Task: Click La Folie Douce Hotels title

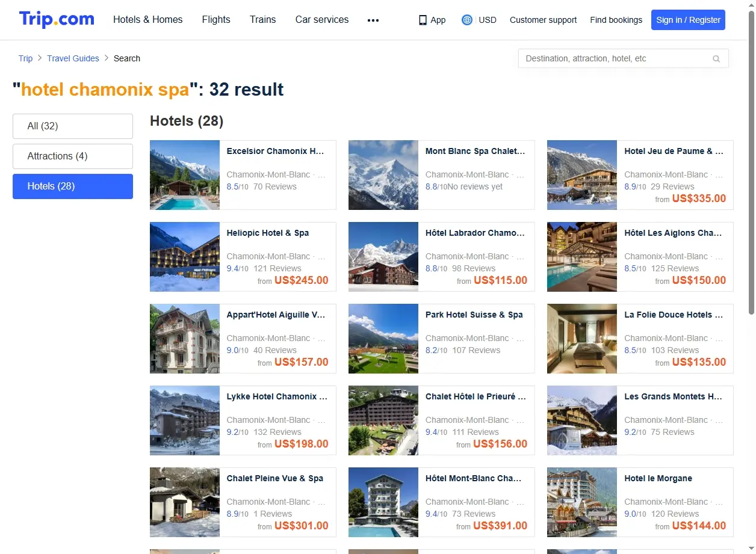Action: coord(674,315)
